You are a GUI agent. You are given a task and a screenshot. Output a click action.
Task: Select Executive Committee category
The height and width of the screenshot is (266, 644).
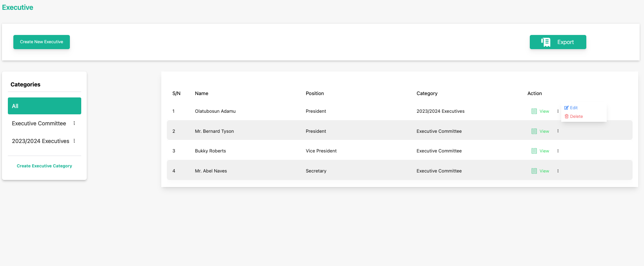[39, 123]
